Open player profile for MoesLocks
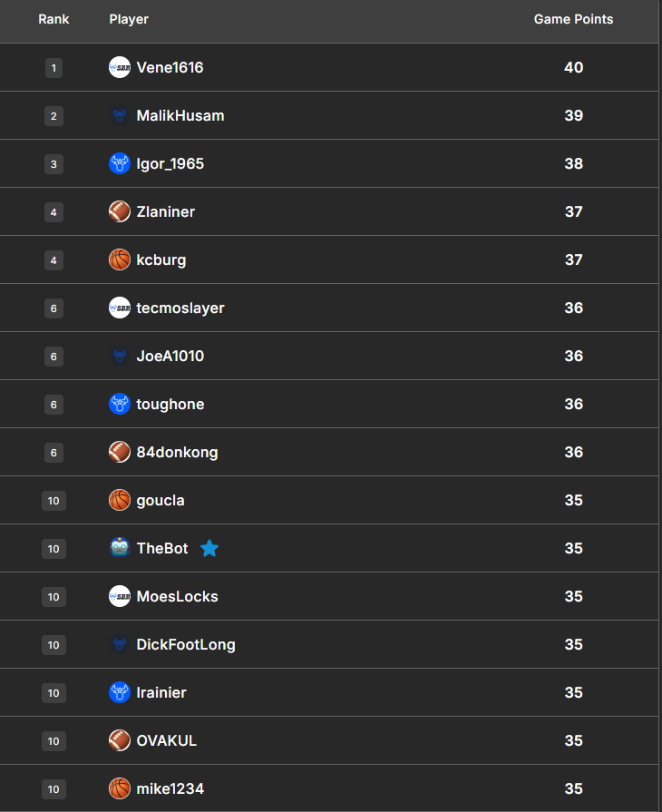662x812 pixels. (177, 596)
